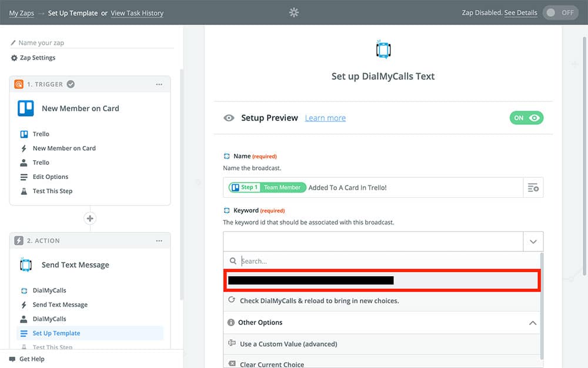
Task: Open Edit Options in trigger step
Action: pos(50,177)
